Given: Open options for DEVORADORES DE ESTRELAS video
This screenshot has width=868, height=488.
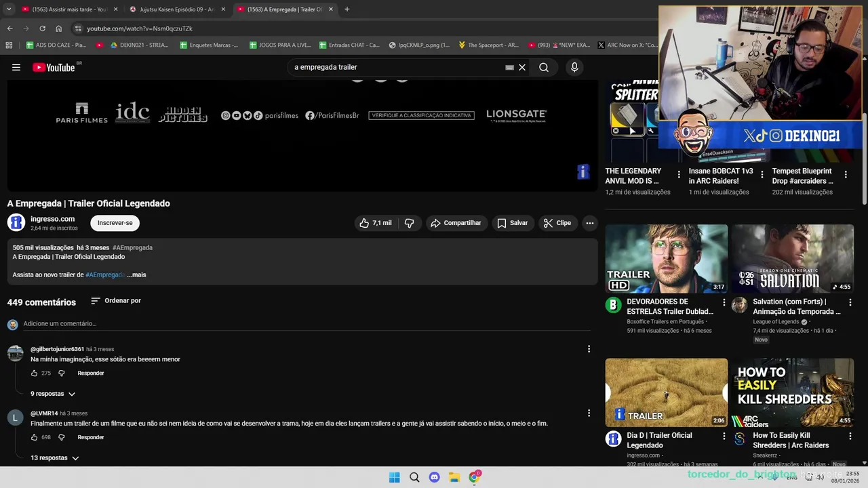Looking at the screenshot, I should (724, 302).
